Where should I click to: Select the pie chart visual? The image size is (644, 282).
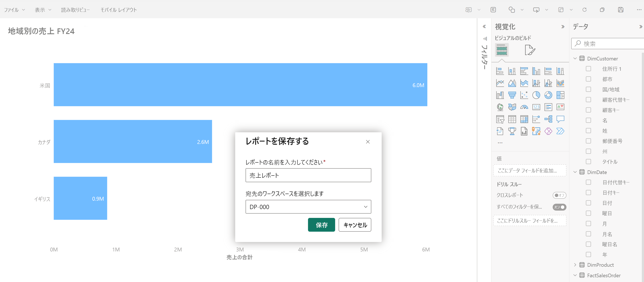pyautogui.click(x=536, y=95)
